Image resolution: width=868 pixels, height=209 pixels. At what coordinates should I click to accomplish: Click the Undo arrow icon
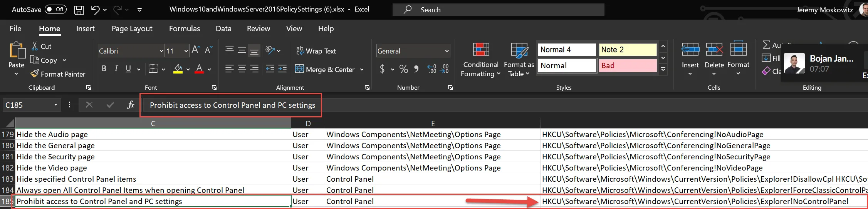coord(95,10)
